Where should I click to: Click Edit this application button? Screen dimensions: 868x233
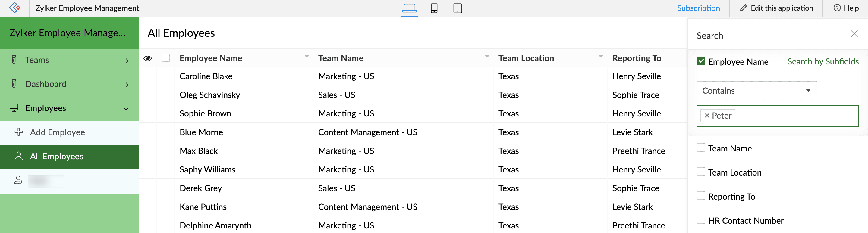tap(776, 8)
